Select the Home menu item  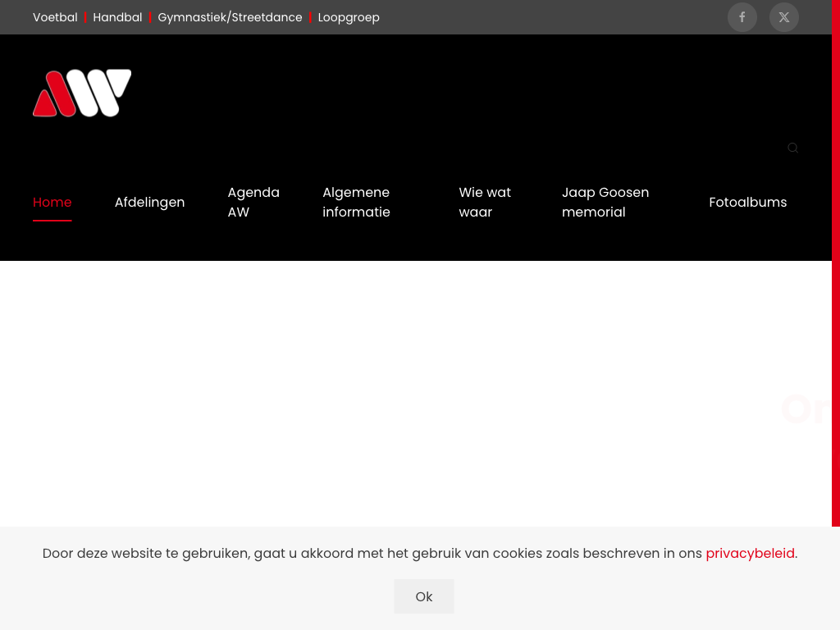pyautogui.click(x=52, y=202)
